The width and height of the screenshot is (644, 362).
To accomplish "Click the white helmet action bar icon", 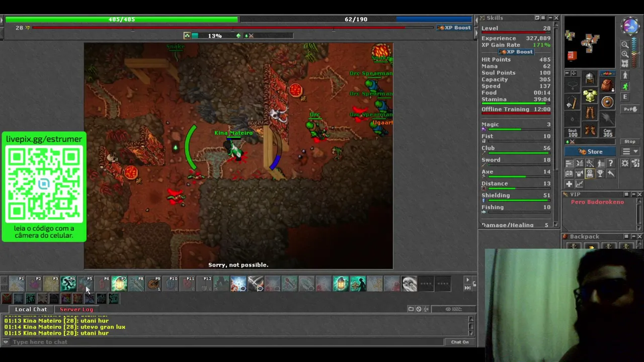I will click(409, 284).
